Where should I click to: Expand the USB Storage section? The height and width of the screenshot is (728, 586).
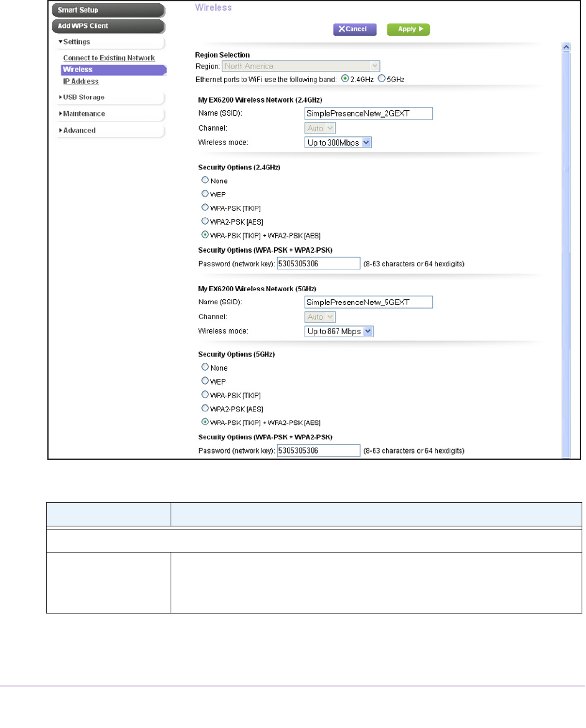111,98
